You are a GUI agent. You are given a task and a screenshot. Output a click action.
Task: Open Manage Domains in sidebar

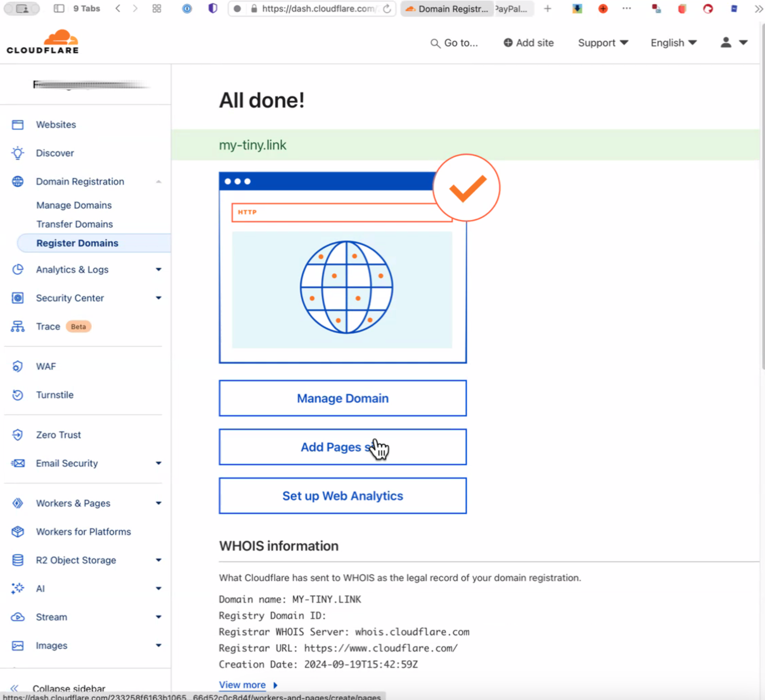click(74, 205)
